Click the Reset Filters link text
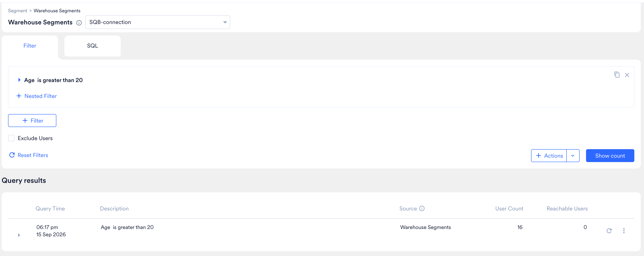 pyautogui.click(x=33, y=155)
